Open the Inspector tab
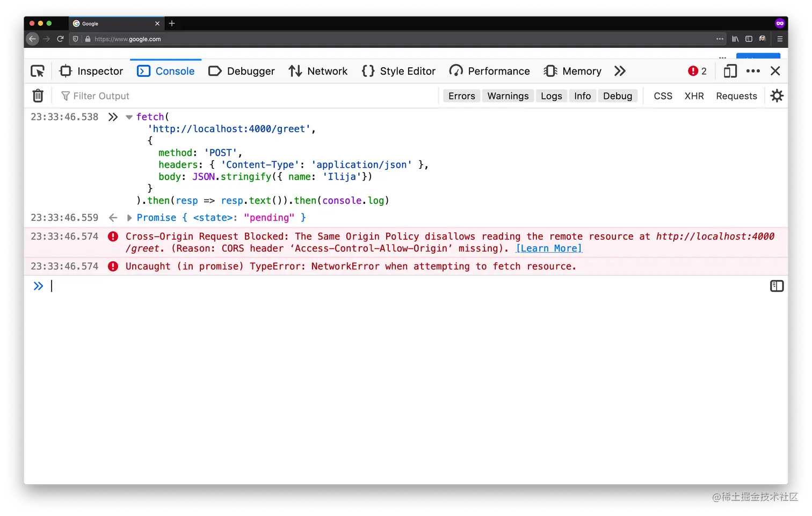Screen dimensions: 812x516 click(91, 71)
